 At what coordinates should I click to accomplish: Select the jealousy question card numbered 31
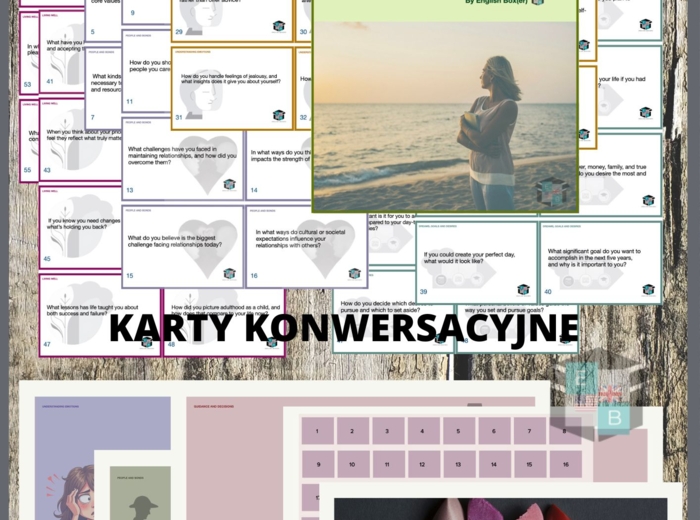[x=232, y=88]
